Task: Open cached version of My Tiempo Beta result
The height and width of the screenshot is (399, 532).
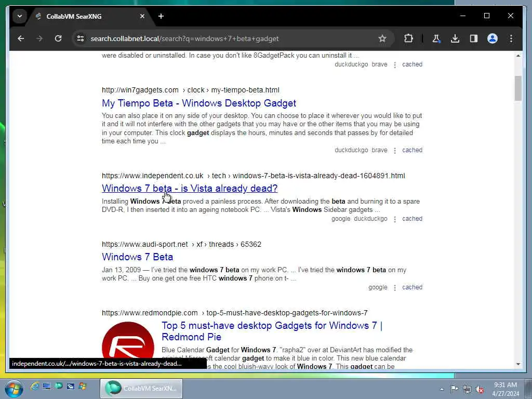Action: (x=412, y=150)
